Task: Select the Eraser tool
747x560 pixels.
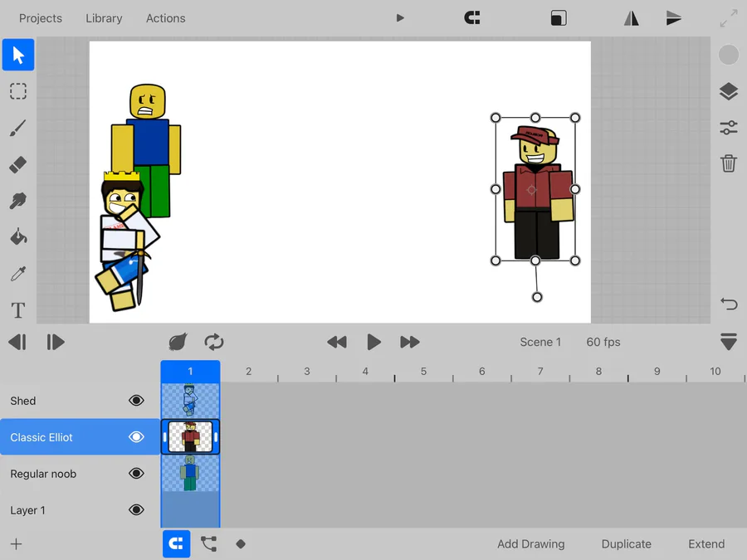Action: pyautogui.click(x=18, y=164)
